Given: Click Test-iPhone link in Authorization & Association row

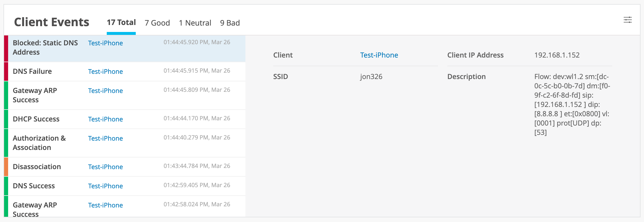Looking at the screenshot, I should point(105,138).
